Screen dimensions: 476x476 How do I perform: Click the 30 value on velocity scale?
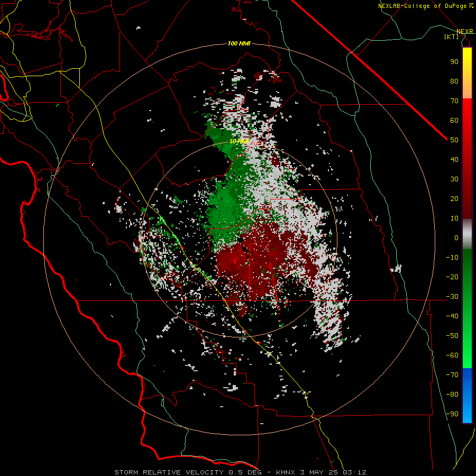coord(454,179)
